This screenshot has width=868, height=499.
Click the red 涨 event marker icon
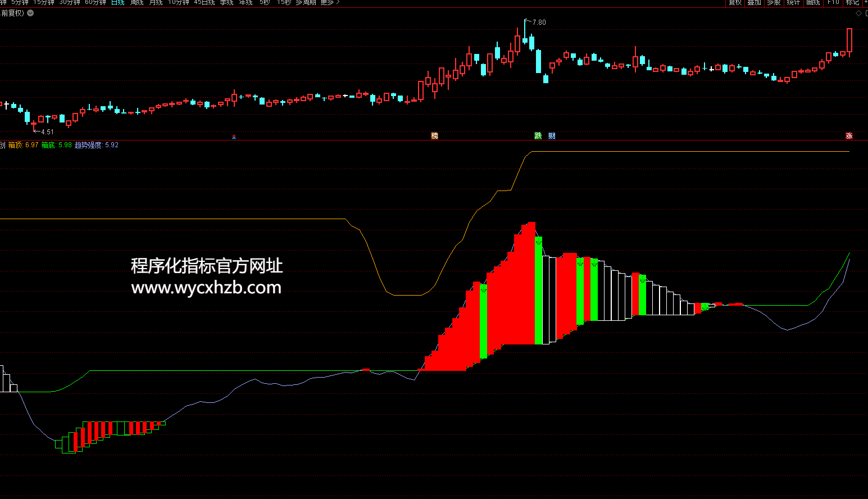(849, 136)
